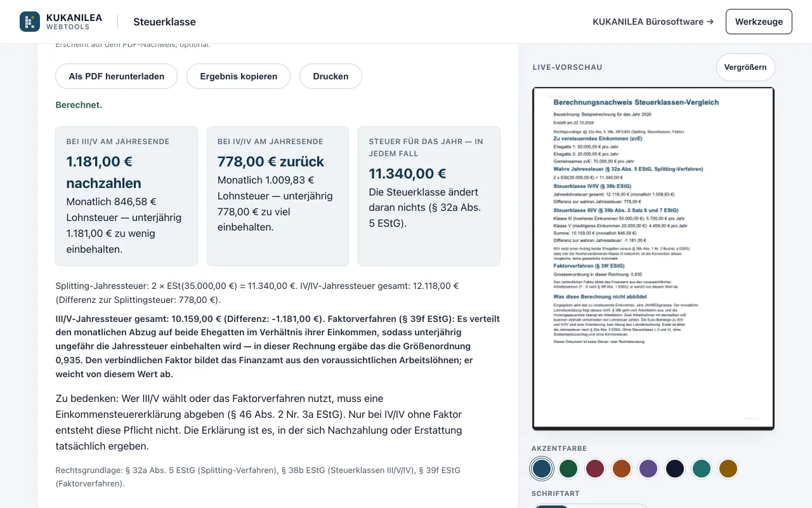The image size is (812, 508).
Task: Click the KUKANILEA Webtools logo icon
Action: click(x=30, y=22)
